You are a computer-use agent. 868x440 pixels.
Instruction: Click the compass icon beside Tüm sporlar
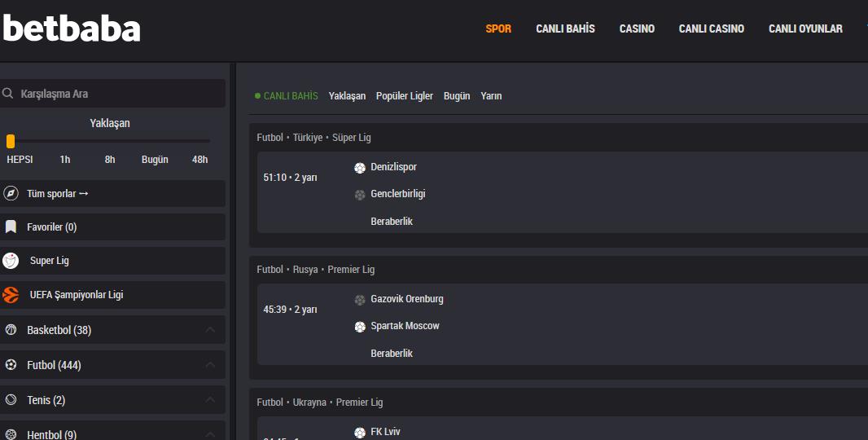11,193
